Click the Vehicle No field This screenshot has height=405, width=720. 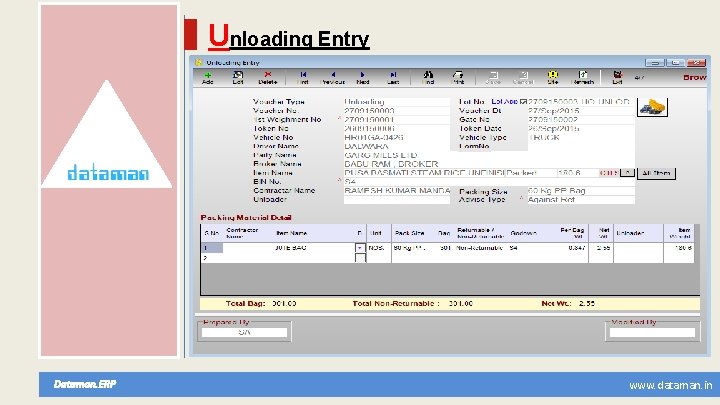tap(397, 137)
